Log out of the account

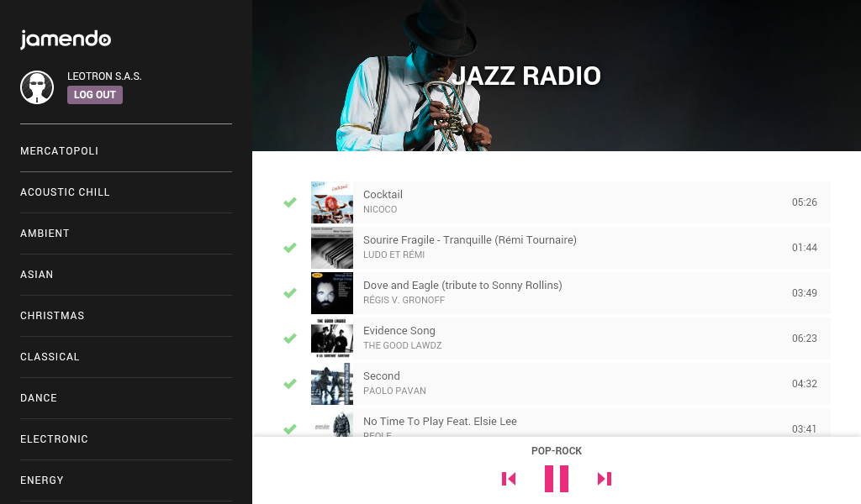(95, 95)
